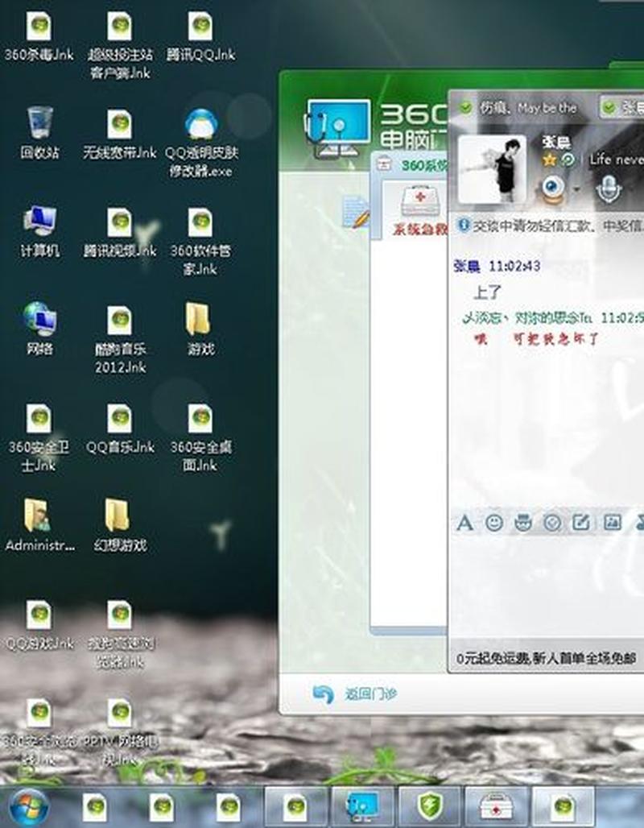This screenshot has height=828, width=644.
Task: Select the 游戏 folder on the desktop
Action: [200, 329]
